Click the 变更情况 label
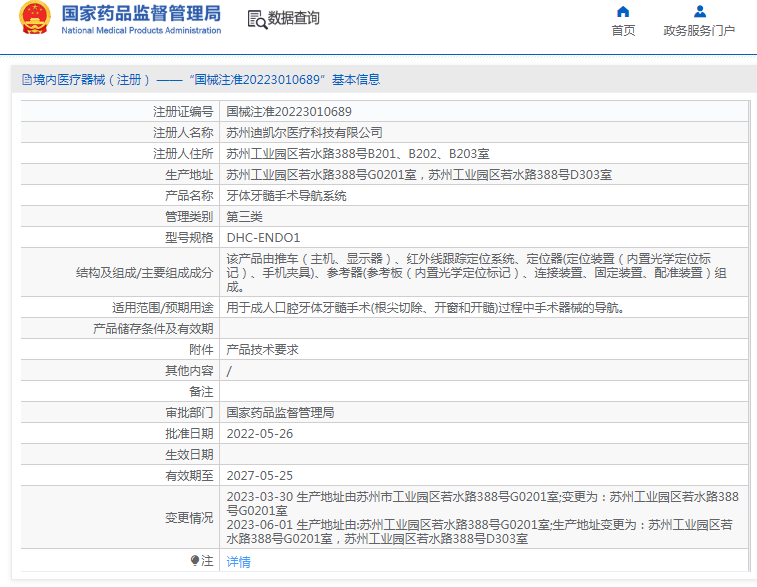757x587 pixels. pos(189,517)
